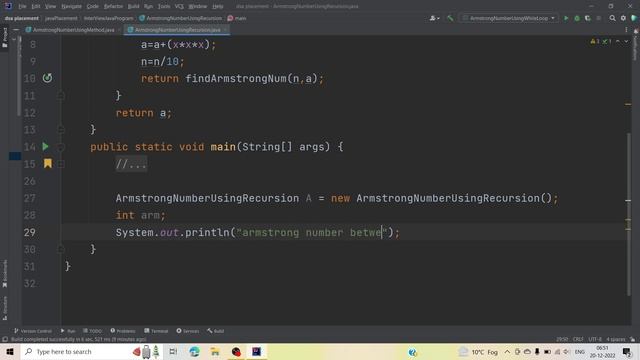Viewport: 640px width, 360px height.
Task: Switch to ArmstrongNumberUsingMethod.java tab
Action: coord(73,30)
